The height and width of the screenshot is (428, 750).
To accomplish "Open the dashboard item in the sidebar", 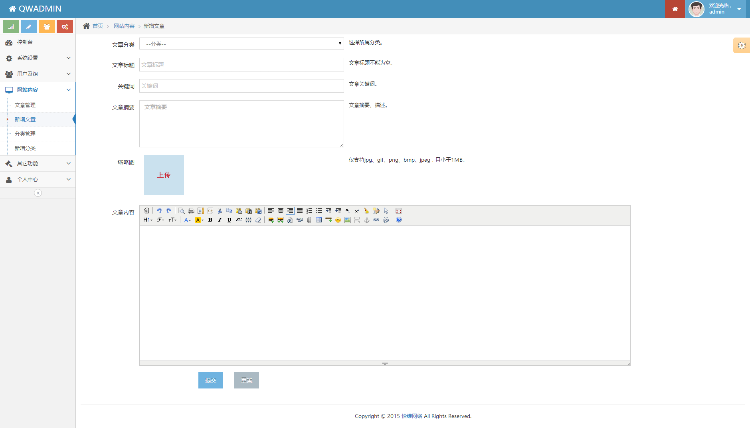I will coord(37,43).
